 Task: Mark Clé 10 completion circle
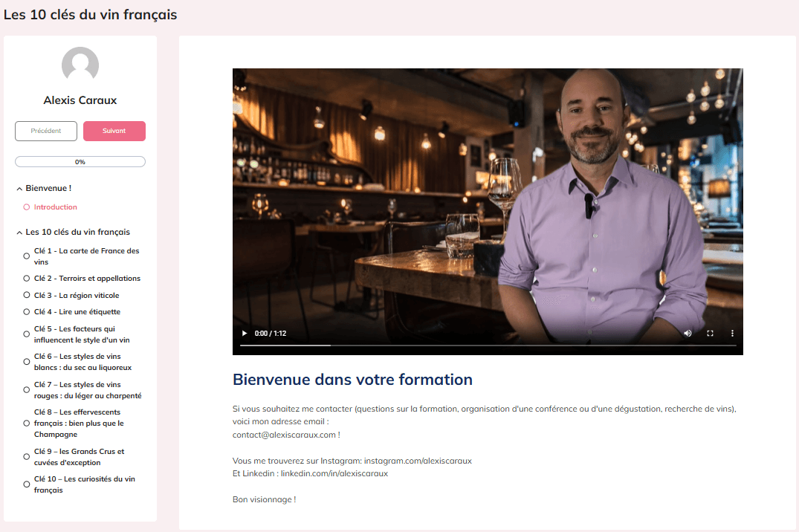[27, 484]
